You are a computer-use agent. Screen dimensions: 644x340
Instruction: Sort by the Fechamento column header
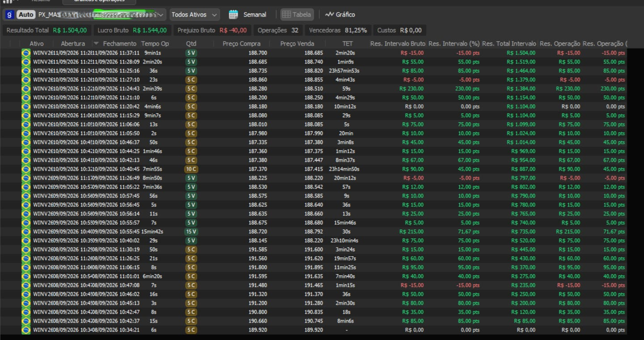[x=119, y=44]
